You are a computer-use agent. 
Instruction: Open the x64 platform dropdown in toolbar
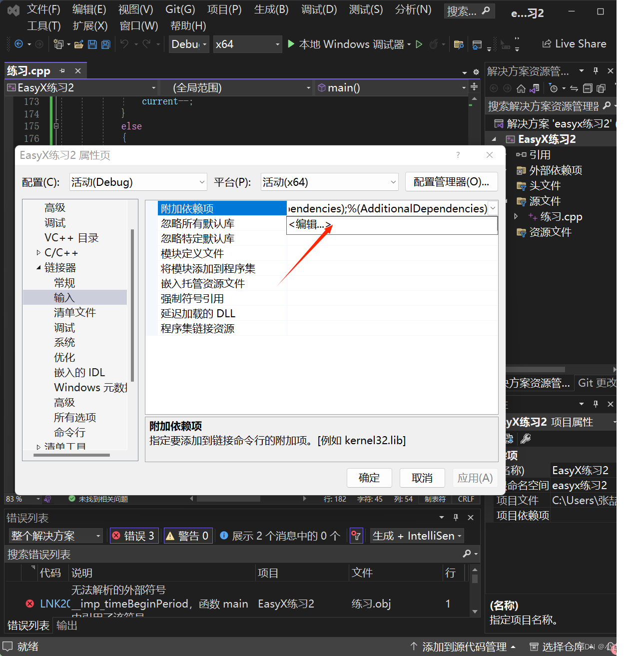(x=247, y=44)
